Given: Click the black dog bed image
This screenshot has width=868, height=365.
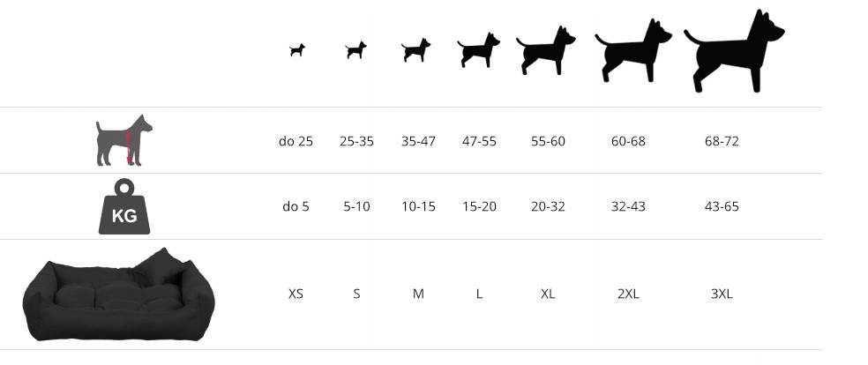Looking at the screenshot, I should [x=118, y=294].
